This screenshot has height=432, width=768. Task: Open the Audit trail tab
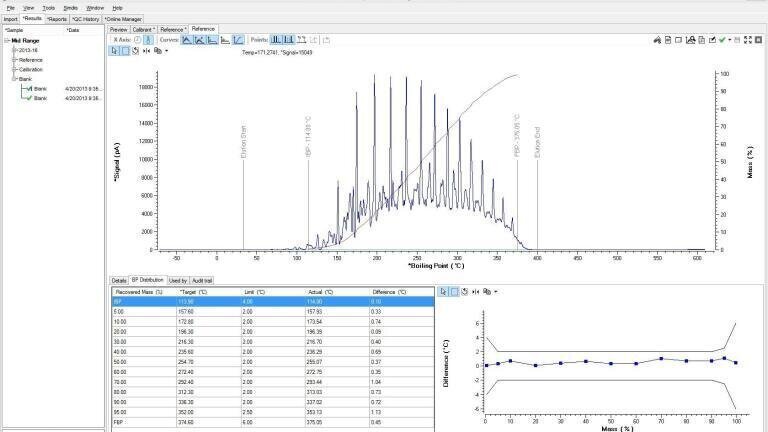click(x=202, y=281)
